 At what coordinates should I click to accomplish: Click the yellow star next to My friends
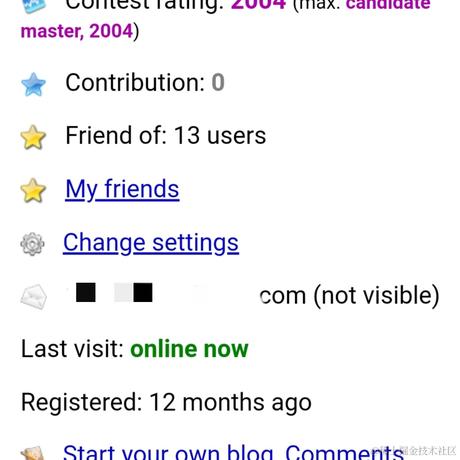pyautogui.click(x=33, y=190)
